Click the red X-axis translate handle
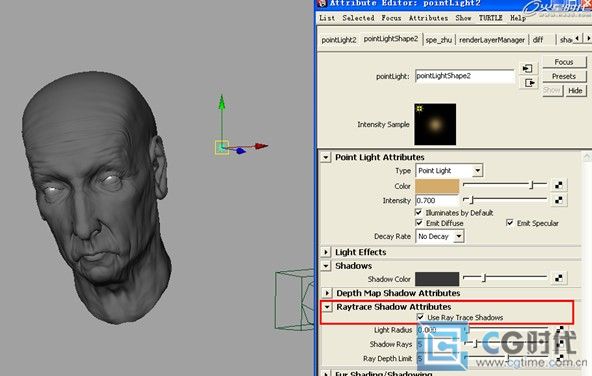Image resolution: width=592 pixels, height=376 pixels. 261,146
